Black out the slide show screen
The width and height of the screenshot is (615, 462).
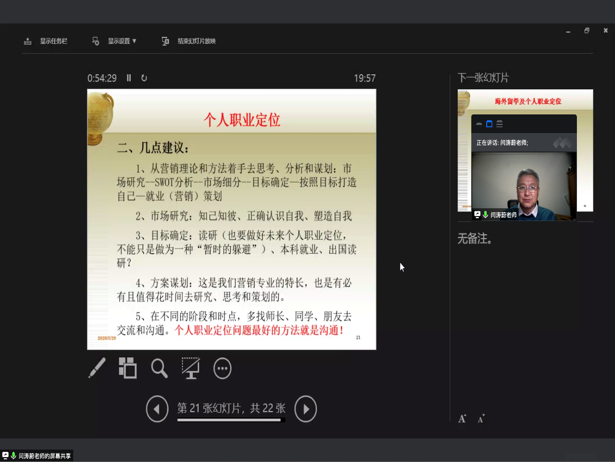191,368
